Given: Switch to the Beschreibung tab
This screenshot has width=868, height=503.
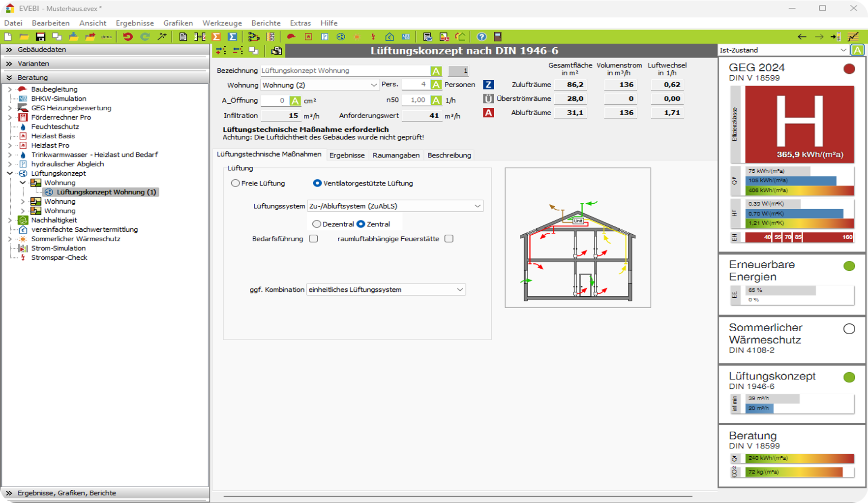Looking at the screenshot, I should click(x=449, y=155).
